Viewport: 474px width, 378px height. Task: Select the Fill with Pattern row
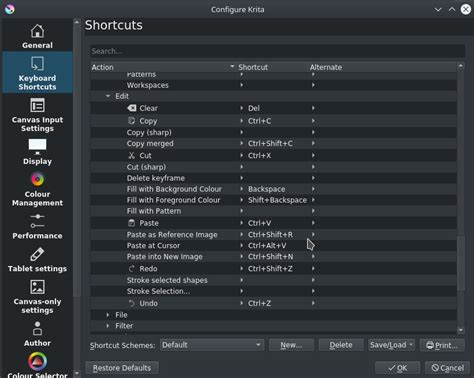[274, 211]
